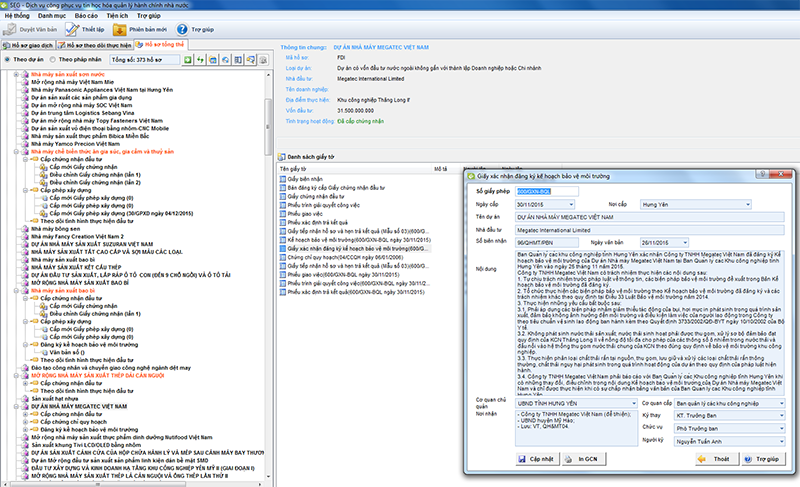Screen dimensions: 800x487
Task: Select Sản xuất hạt nhựa tree item
Action: click(55, 399)
